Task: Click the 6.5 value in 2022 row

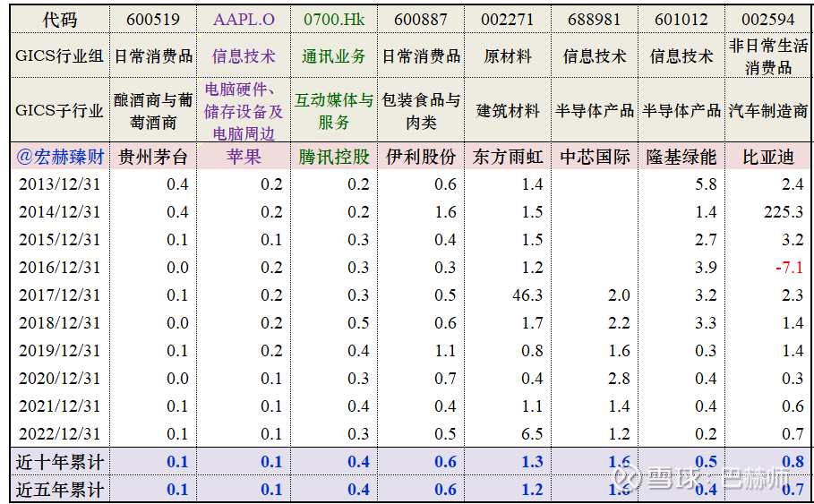Action: (x=533, y=434)
